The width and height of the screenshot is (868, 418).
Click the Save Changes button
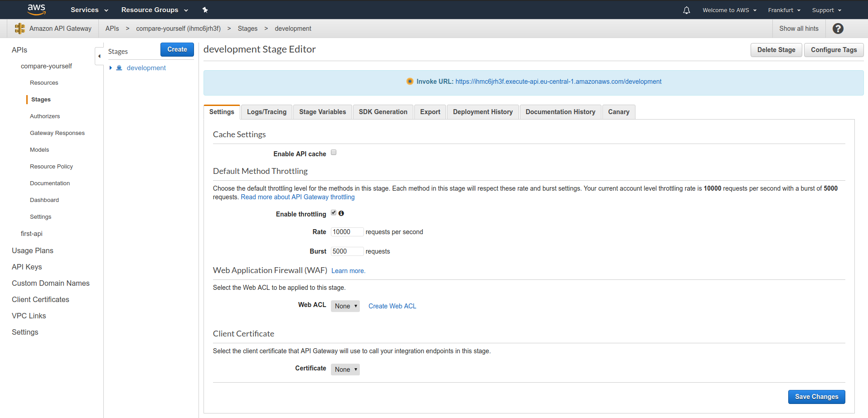point(816,397)
